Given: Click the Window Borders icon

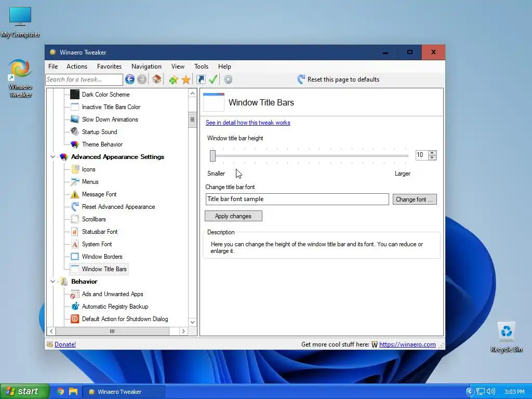Looking at the screenshot, I should point(75,257).
